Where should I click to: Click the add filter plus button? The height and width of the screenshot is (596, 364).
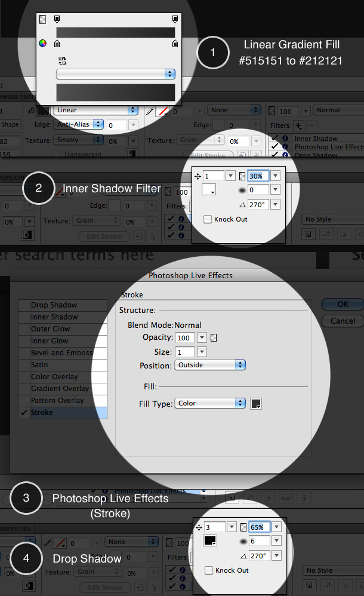coord(299,125)
